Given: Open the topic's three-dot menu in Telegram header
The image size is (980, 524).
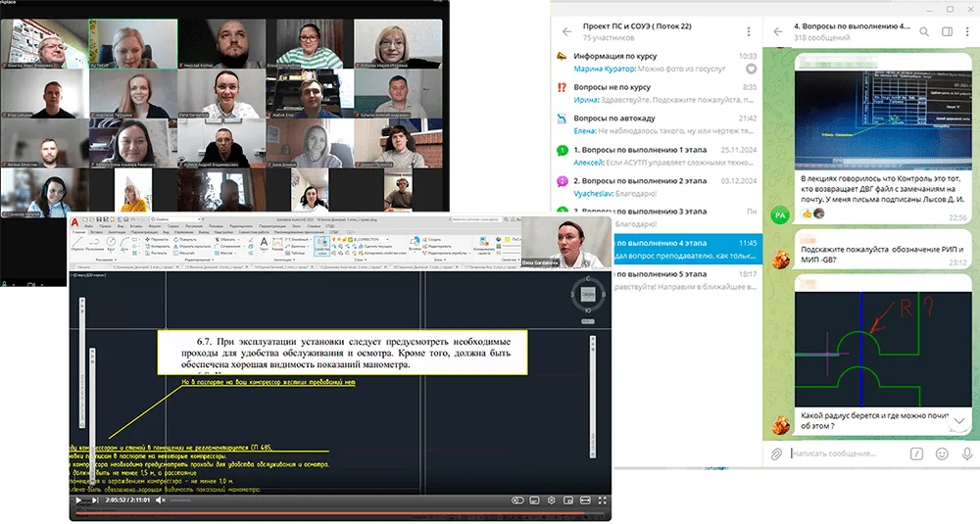Looking at the screenshot, I should pyautogui.click(x=967, y=31).
